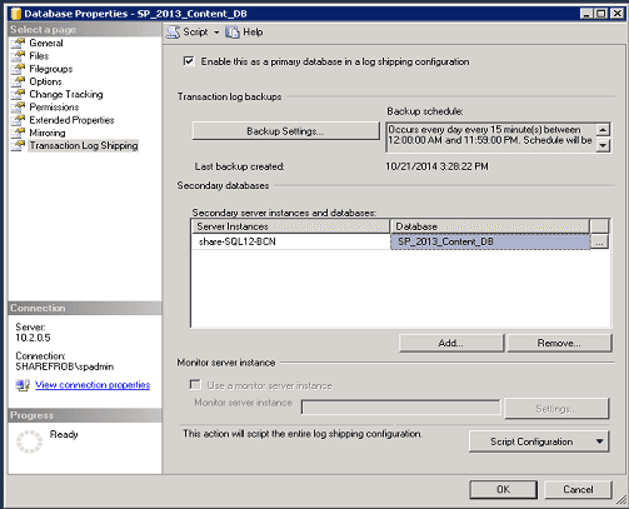
Task: Select the SP_2013_Content_DB database cell
Action: pos(490,242)
